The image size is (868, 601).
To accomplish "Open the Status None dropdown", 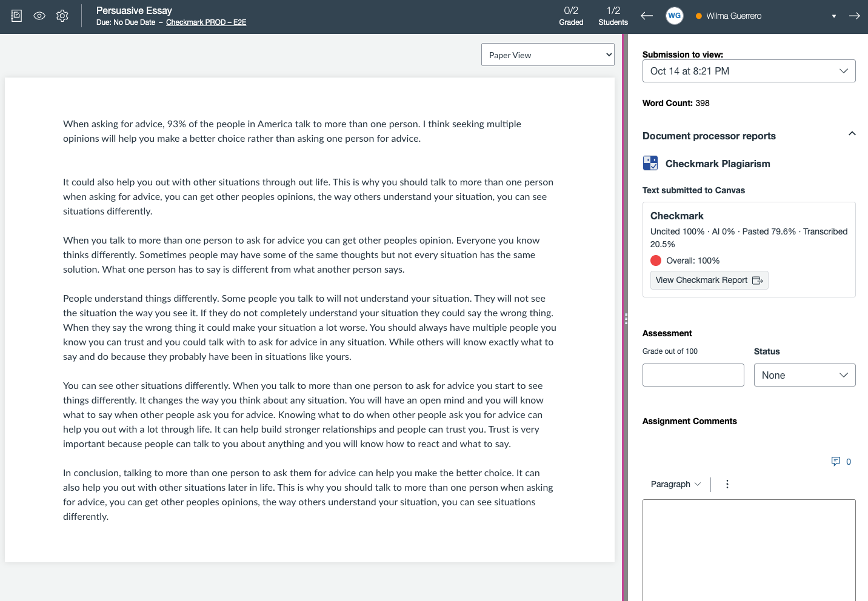I will (805, 375).
